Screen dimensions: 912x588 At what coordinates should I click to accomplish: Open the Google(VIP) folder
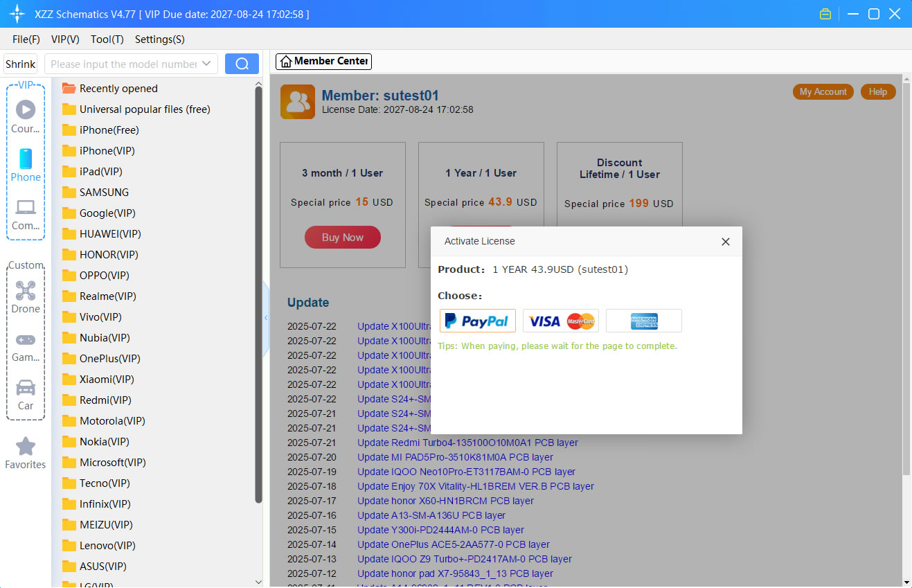[x=98, y=213]
